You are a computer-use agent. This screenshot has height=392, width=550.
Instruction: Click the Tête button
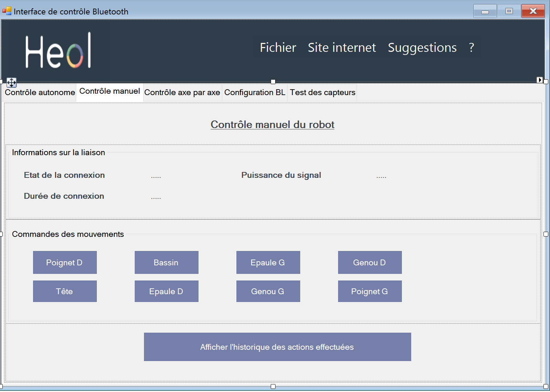point(65,291)
